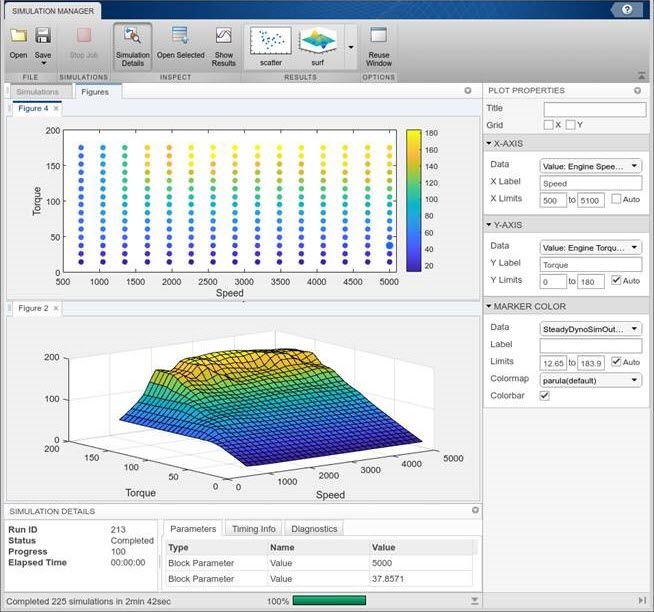Expand the results plot gallery arrow
The width and height of the screenshot is (654, 612).
[x=350, y=47]
